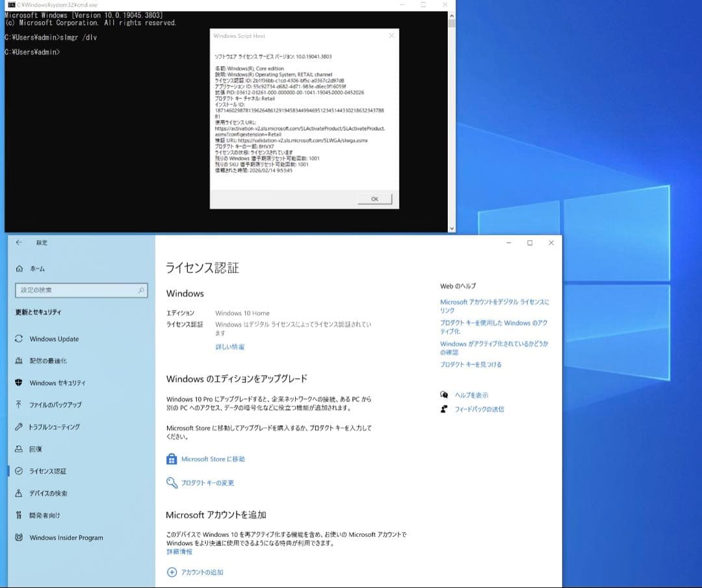Open プロダクト キーを見つける help link
702x588 pixels.
(471, 364)
